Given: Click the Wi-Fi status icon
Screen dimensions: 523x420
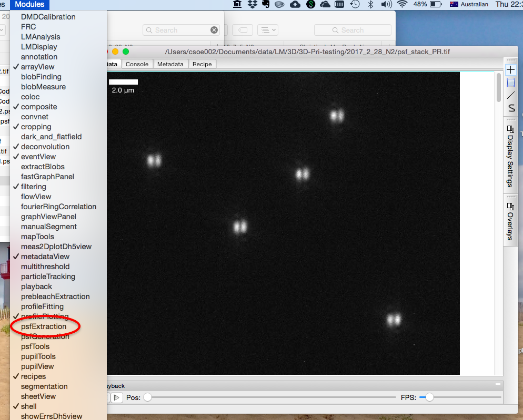Looking at the screenshot, I should (403, 5).
